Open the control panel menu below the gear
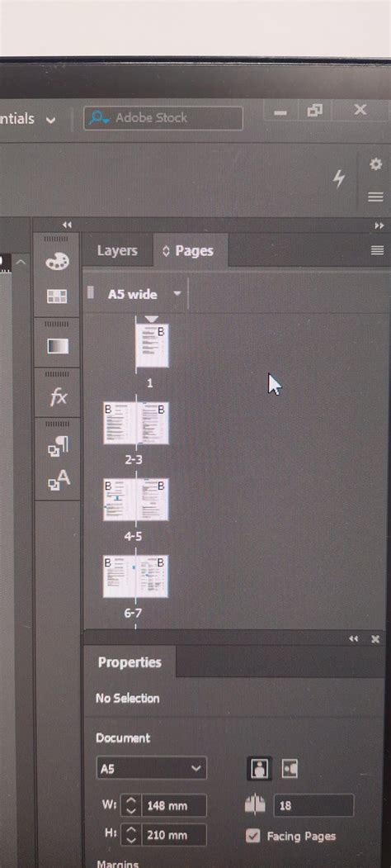This screenshot has height=868, width=391. tap(375, 197)
